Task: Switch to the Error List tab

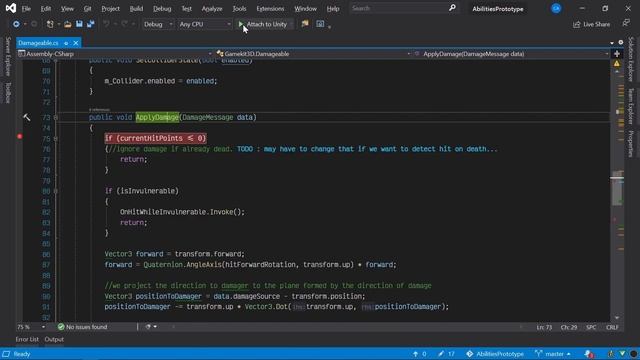Action: click(x=27, y=339)
